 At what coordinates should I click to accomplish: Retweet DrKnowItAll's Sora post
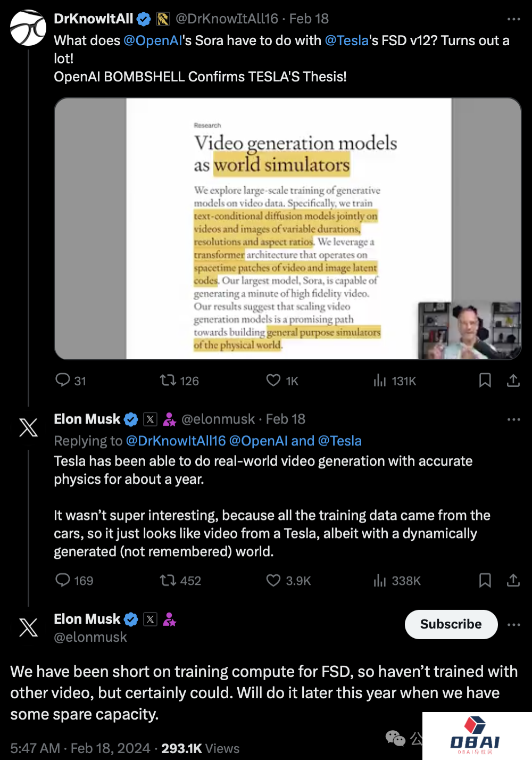pyautogui.click(x=168, y=380)
